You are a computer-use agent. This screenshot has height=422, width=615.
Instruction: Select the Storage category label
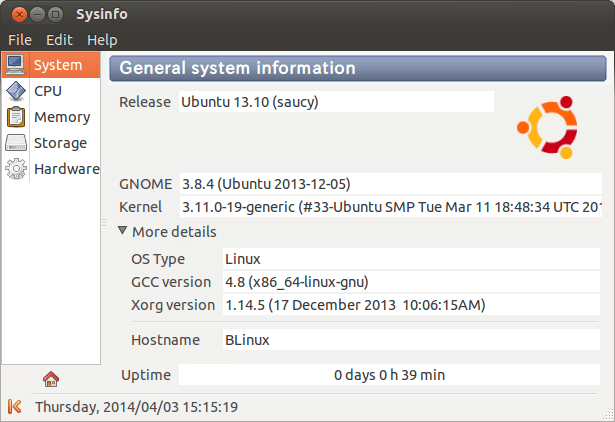pos(60,143)
